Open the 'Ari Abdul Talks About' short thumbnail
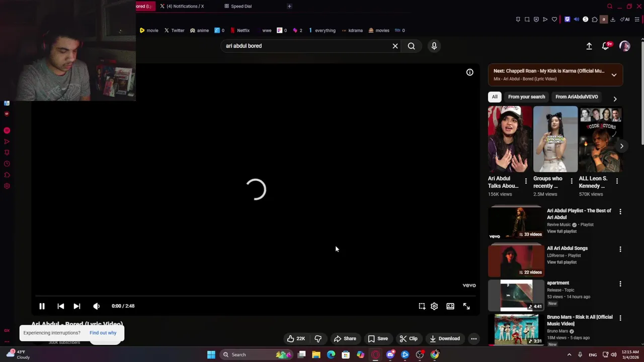The height and width of the screenshot is (362, 644). 510,139
